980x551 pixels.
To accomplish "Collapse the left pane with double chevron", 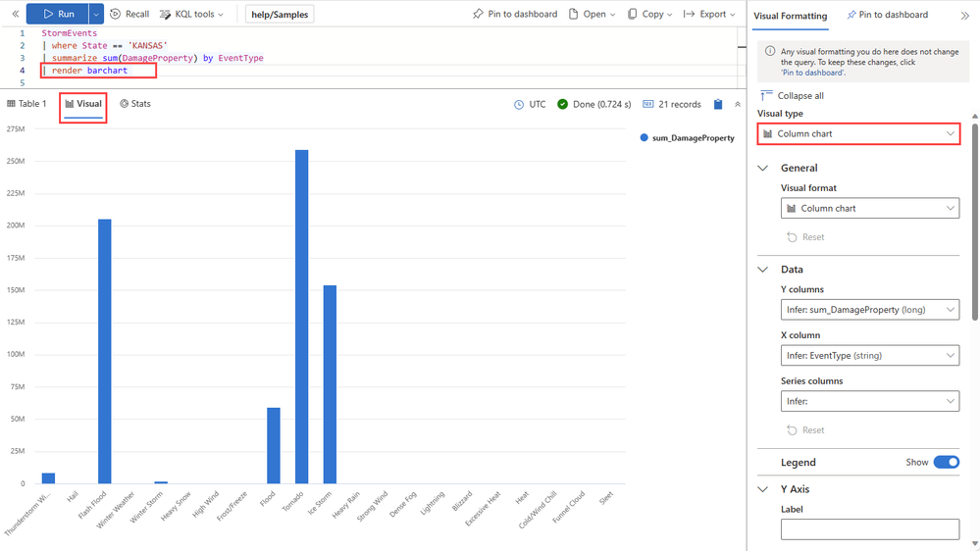I will 15,14.
